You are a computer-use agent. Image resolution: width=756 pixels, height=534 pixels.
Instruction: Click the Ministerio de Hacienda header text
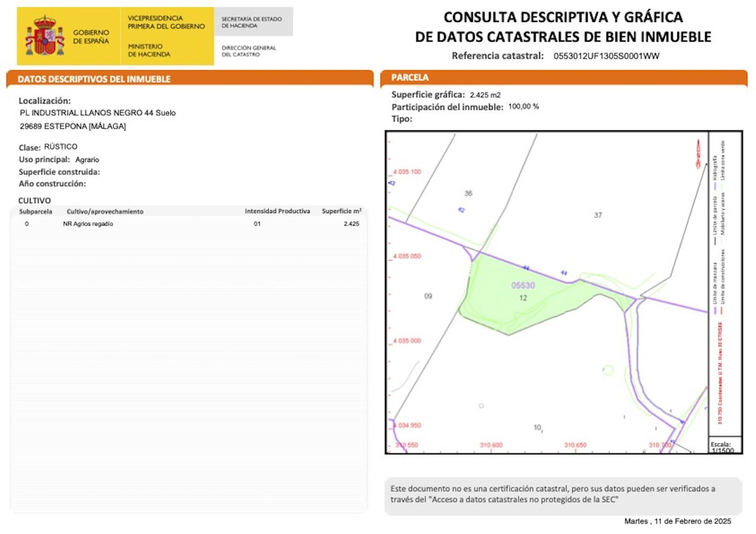[x=149, y=50]
